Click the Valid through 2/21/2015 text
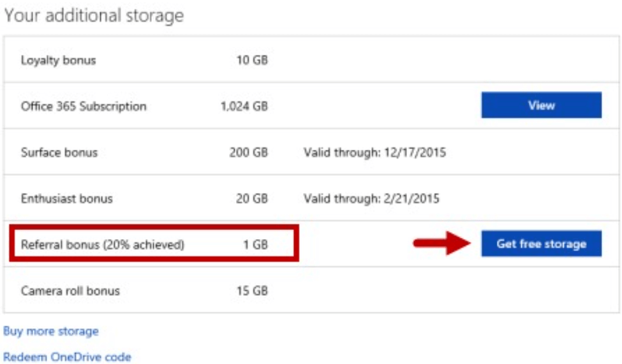 pyautogui.click(x=372, y=198)
